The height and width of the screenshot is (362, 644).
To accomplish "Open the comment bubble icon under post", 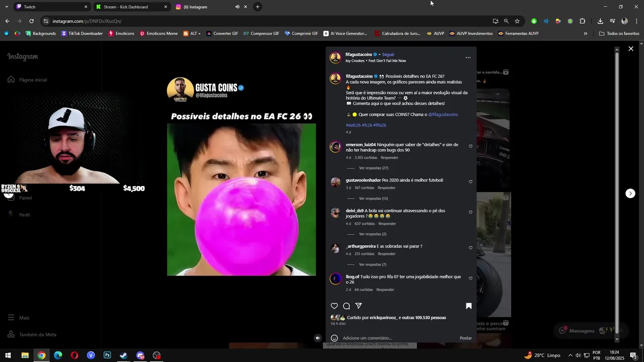I will [x=346, y=306].
